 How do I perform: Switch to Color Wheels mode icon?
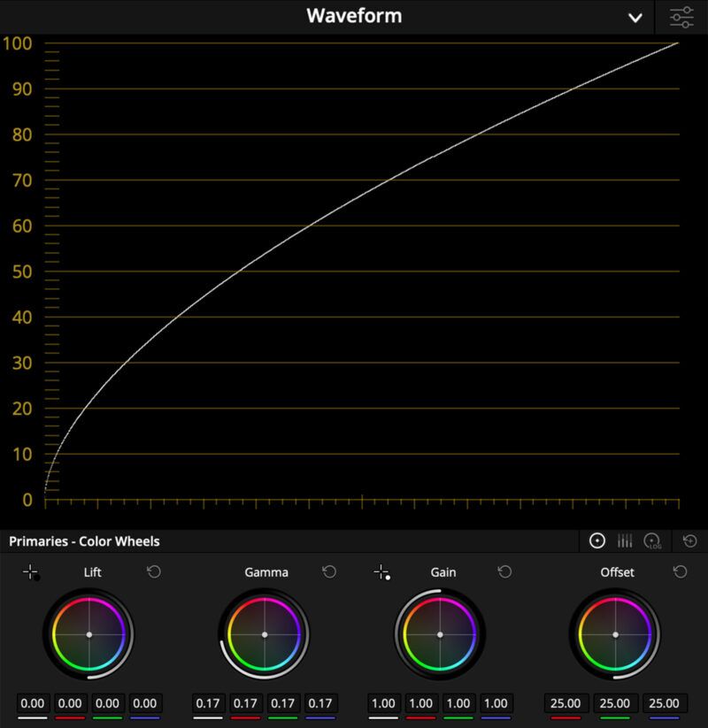[597, 540]
